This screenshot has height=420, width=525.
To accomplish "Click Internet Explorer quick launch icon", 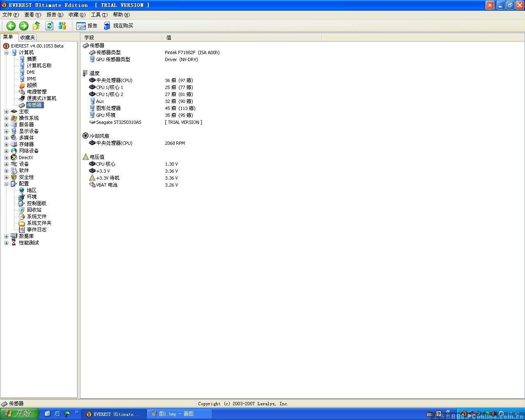I will tap(57, 414).
